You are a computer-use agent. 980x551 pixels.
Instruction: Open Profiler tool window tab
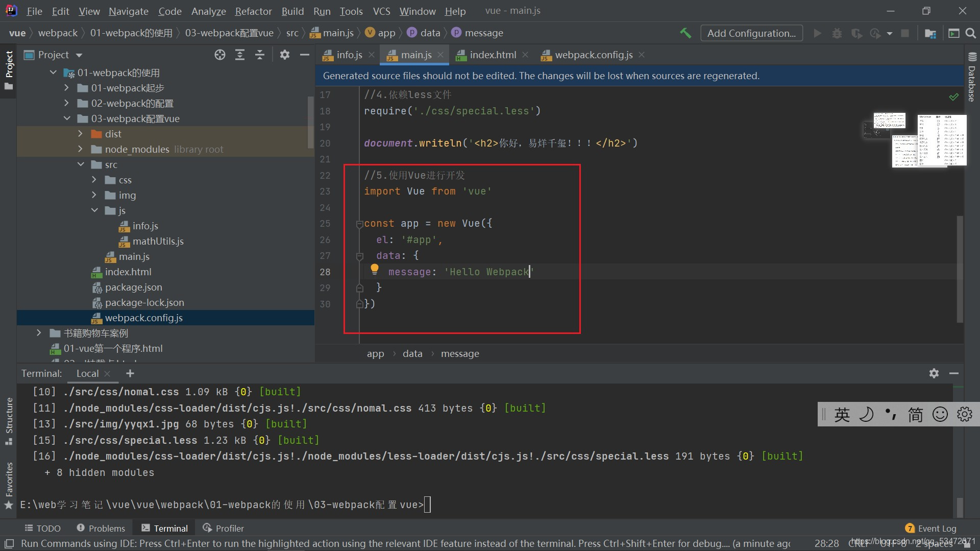[223, 528]
